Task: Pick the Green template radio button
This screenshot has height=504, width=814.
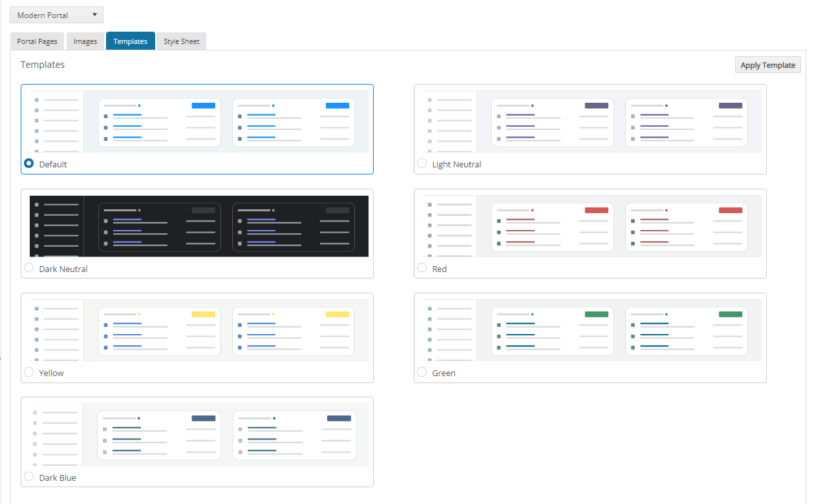Action: [422, 372]
